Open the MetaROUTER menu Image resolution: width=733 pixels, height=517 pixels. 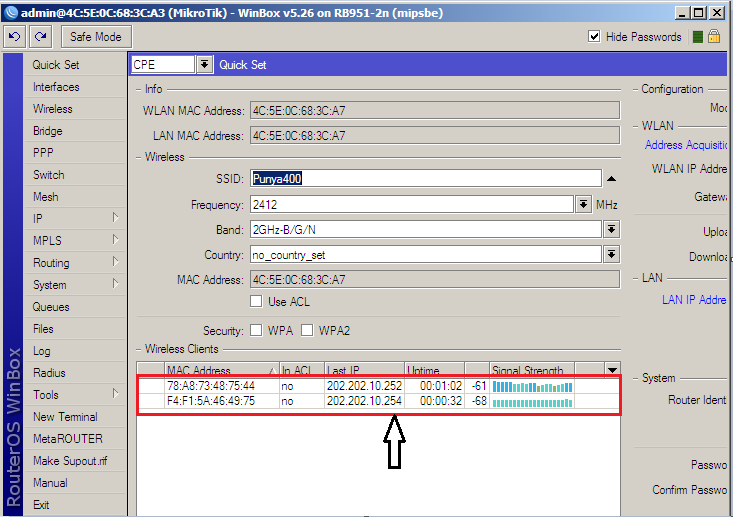(x=75, y=438)
